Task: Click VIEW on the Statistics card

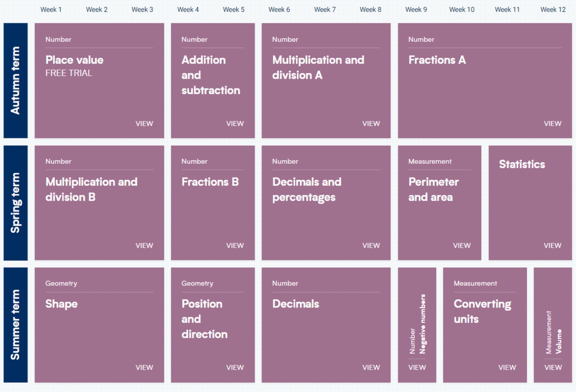Action: point(553,245)
